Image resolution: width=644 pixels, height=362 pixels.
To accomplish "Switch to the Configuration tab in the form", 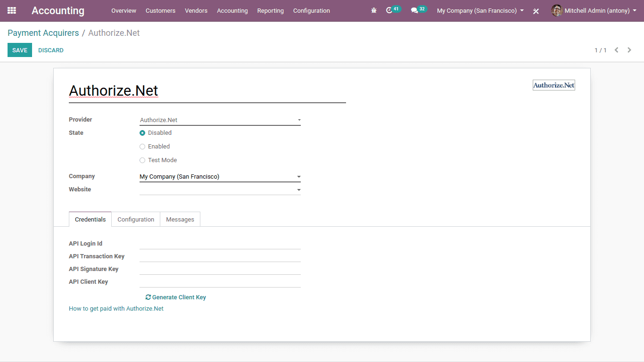I will click(136, 219).
